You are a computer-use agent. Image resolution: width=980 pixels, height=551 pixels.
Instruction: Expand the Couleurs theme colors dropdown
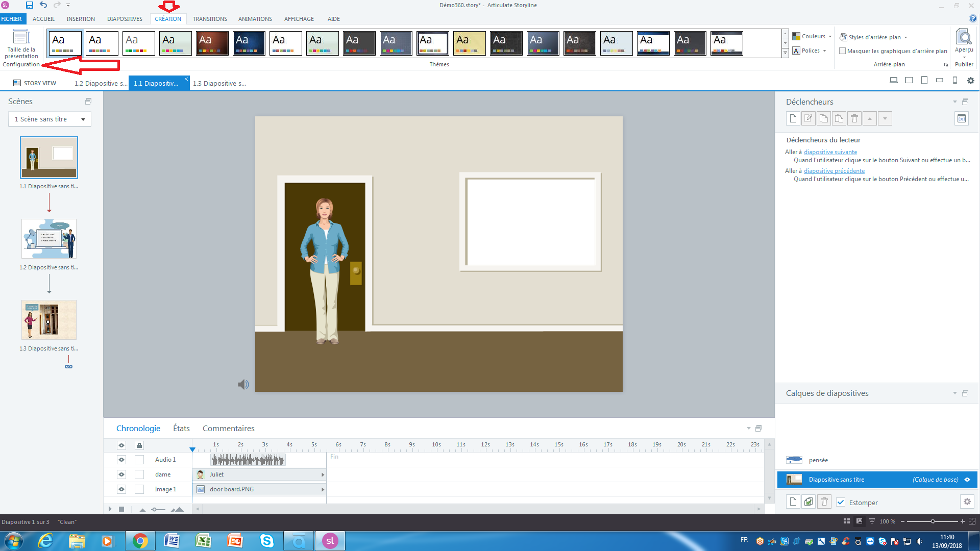coord(813,37)
